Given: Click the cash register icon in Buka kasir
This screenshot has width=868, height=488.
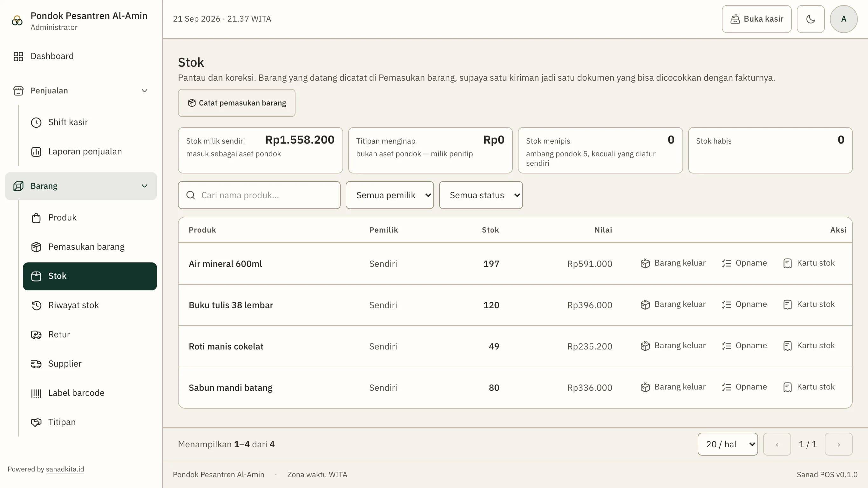Looking at the screenshot, I should pos(735,19).
